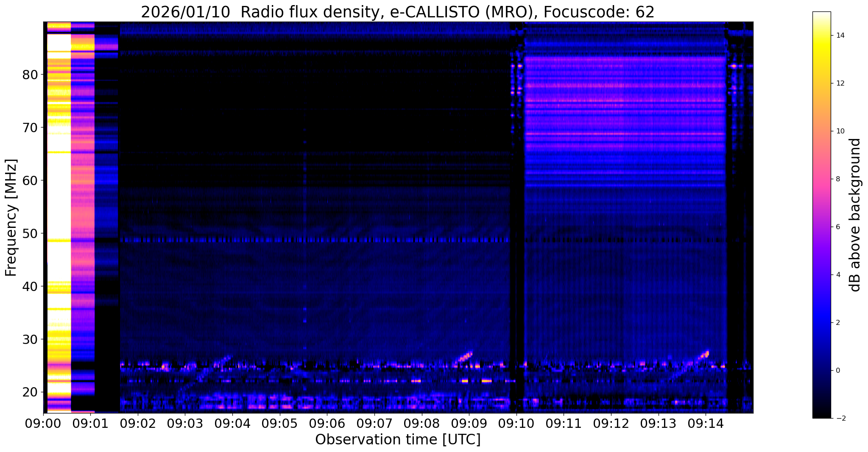
Task: Click the 50 MHz frequency tick label
Action: coord(30,233)
